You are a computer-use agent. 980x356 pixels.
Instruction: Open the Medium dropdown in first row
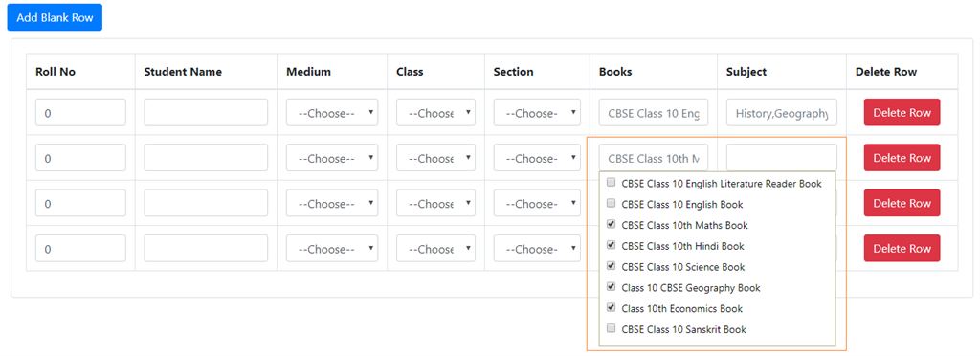(x=332, y=112)
